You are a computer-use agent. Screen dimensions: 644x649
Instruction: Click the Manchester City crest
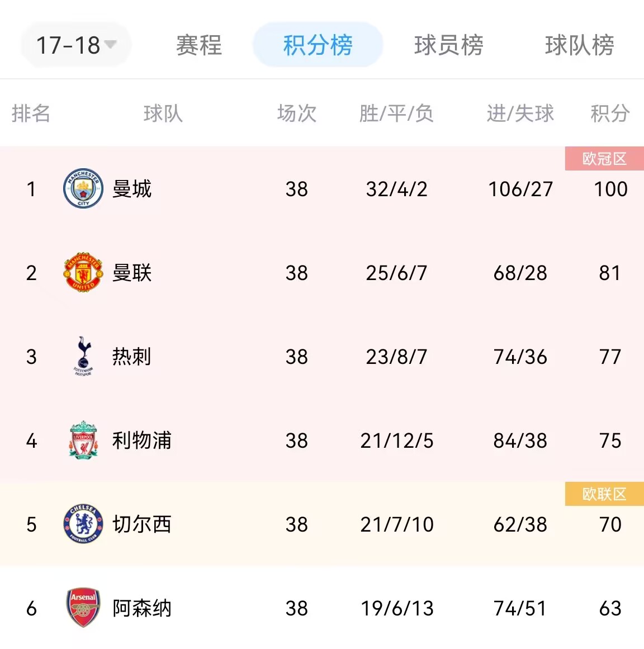point(83,188)
